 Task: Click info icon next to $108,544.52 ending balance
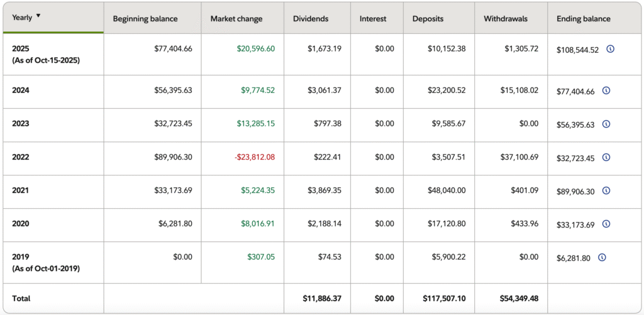pos(610,49)
